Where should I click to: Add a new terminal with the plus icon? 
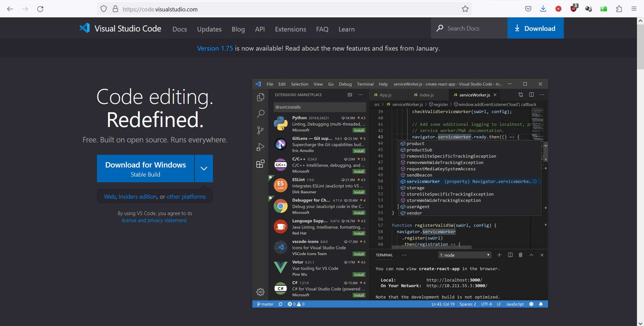(x=499, y=255)
